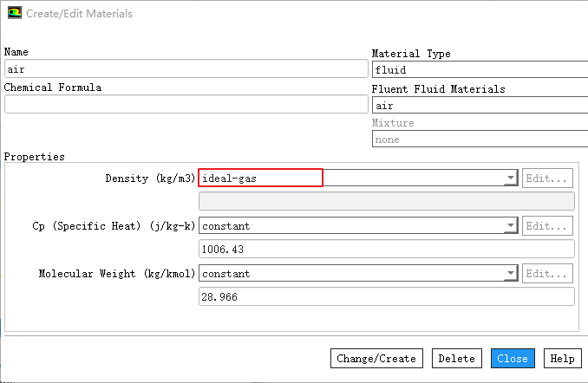Click the greyed Density value box
Viewport: 588px width, 383px height.
click(387, 201)
